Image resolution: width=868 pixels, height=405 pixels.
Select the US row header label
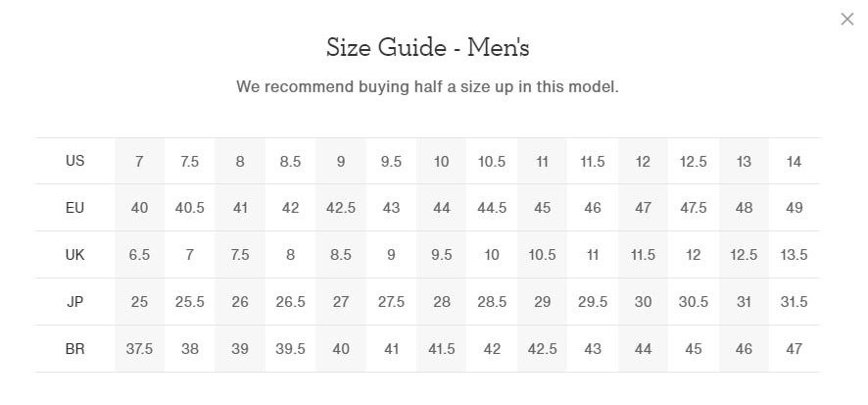coord(74,161)
